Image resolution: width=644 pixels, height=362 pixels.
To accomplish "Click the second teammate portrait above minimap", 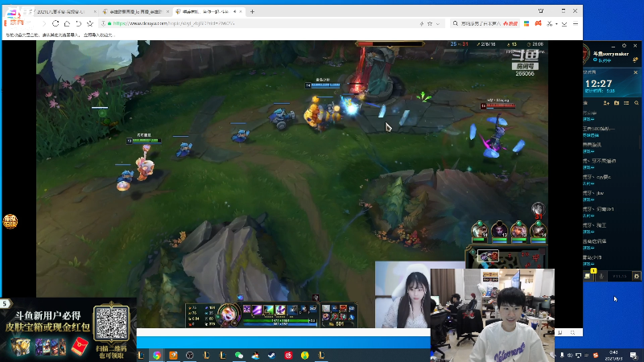I will (499, 230).
